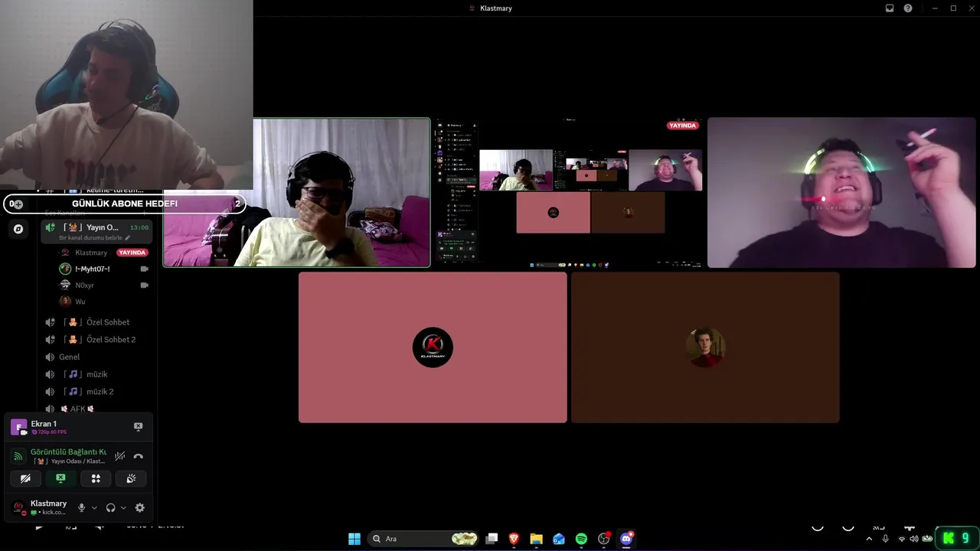Open Discord taskbar icon
Viewport: 980px width, 551px height.
[626, 539]
